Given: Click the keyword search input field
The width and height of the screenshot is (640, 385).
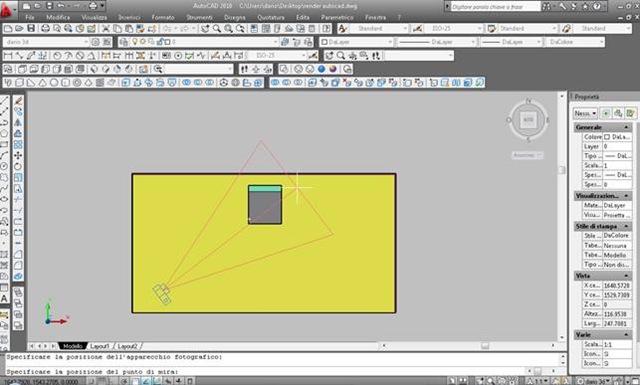Looking at the screenshot, I should click(496, 7).
